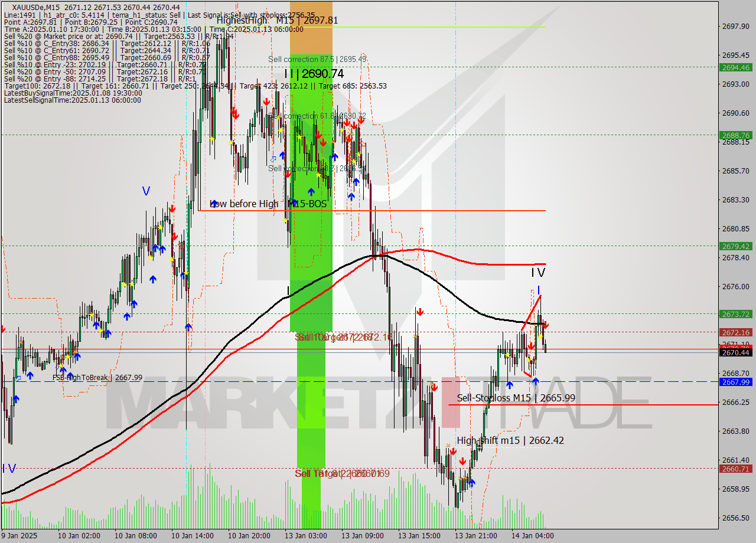
Task: Select the blue V wave label
Action: 146,191
